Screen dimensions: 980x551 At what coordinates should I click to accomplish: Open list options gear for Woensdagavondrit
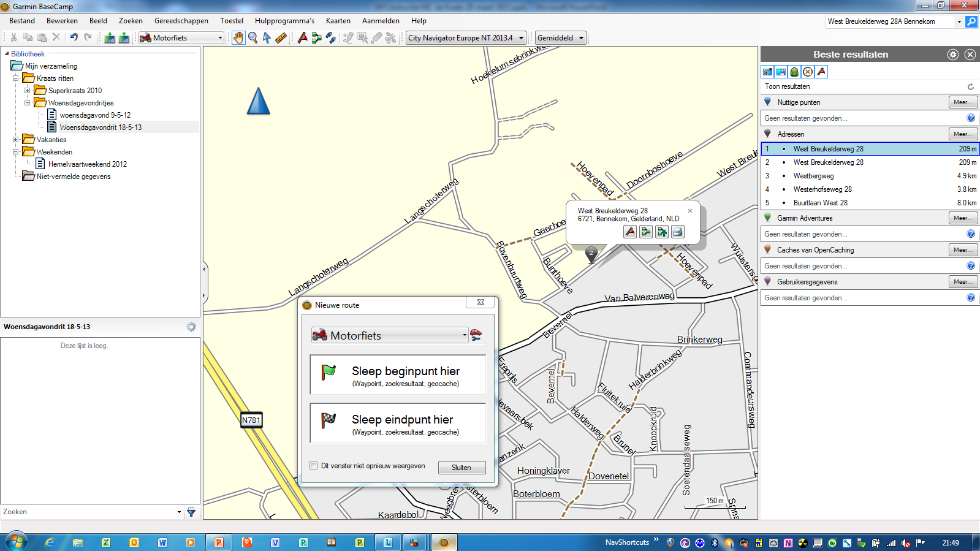click(191, 327)
